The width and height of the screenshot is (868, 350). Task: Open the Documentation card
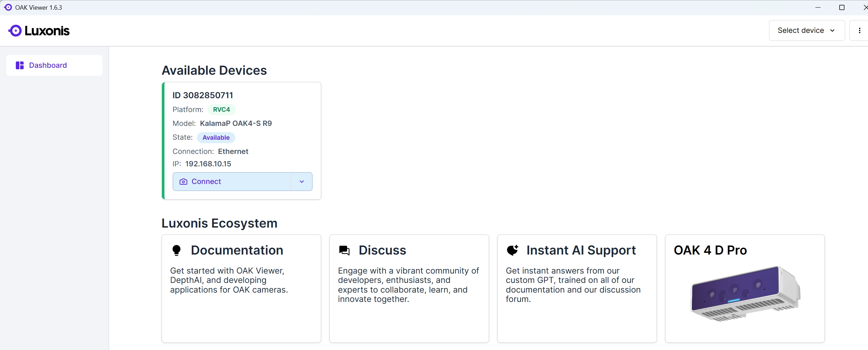point(241,288)
